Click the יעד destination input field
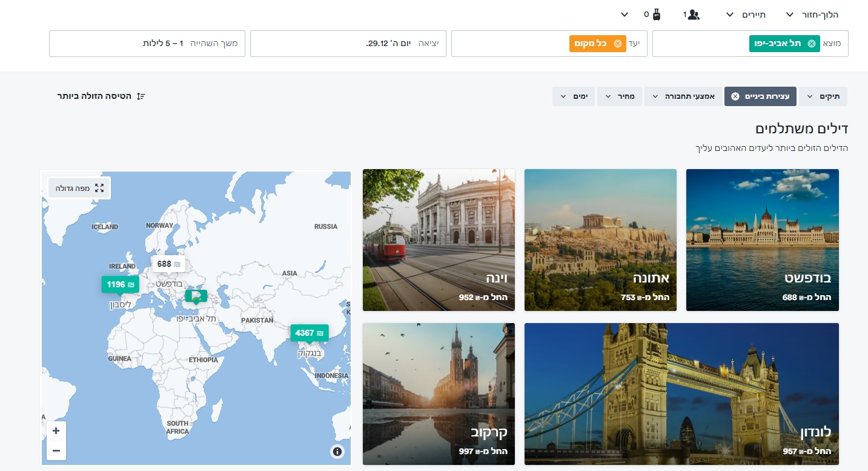 tap(549, 44)
